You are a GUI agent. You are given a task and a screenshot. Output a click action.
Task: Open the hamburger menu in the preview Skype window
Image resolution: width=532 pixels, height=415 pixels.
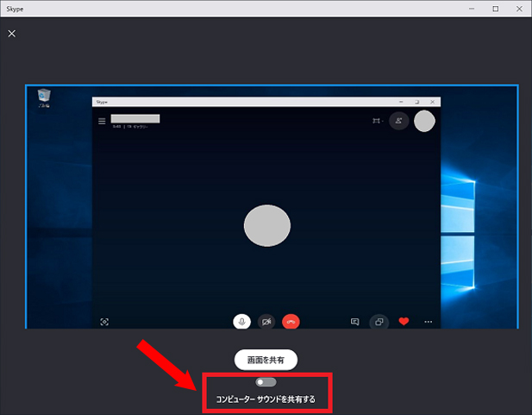(x=102, y=122)
